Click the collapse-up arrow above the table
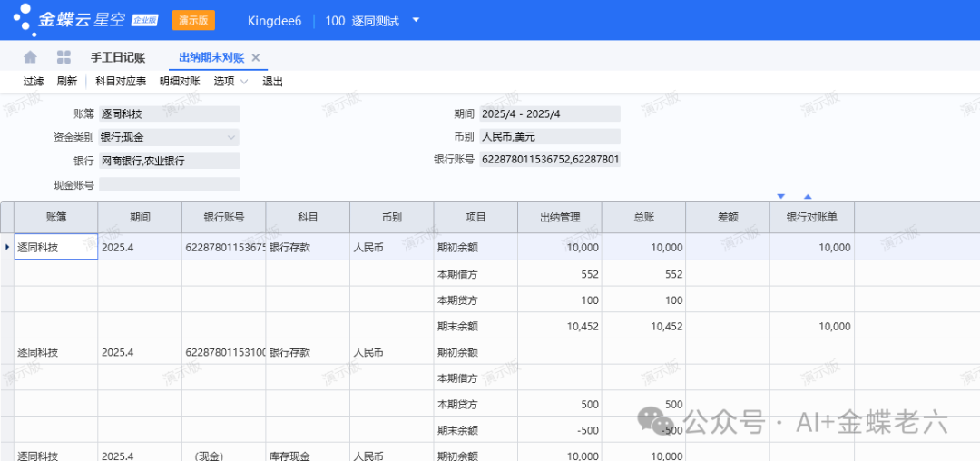The width and height of the screenshot is (980, 461). coord(808,196)
